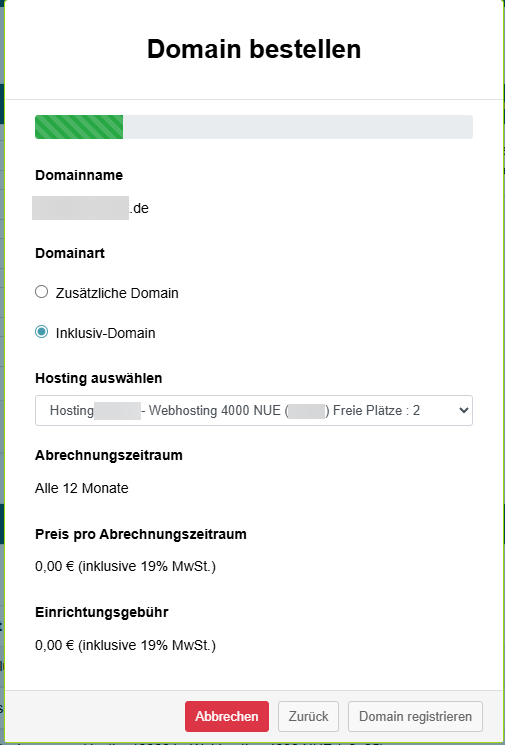Open the Hosting auswählen dropdown
The image size is (505, 745).
254,410
